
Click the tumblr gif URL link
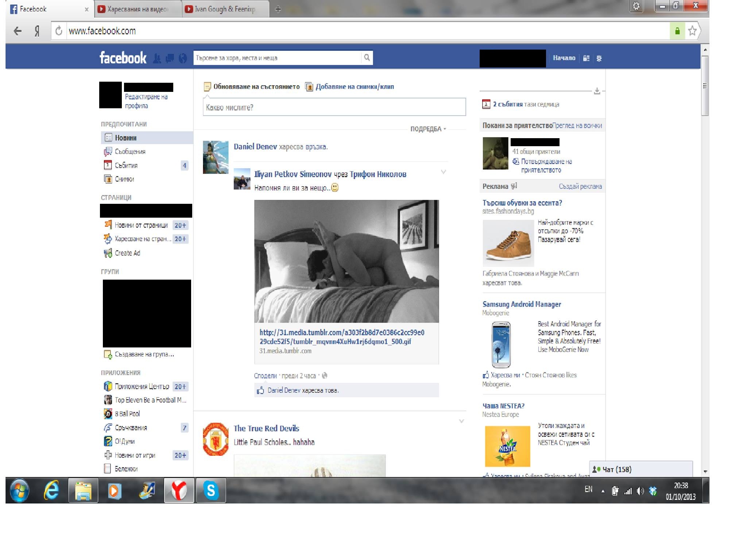click(x=342, y=337)
